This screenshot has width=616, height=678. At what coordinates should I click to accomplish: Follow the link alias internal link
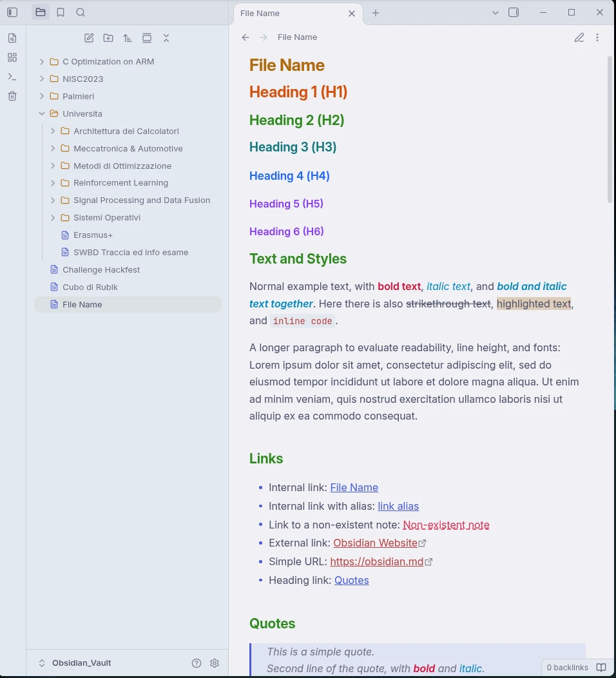pyautogui.click(x=398, y=506)
